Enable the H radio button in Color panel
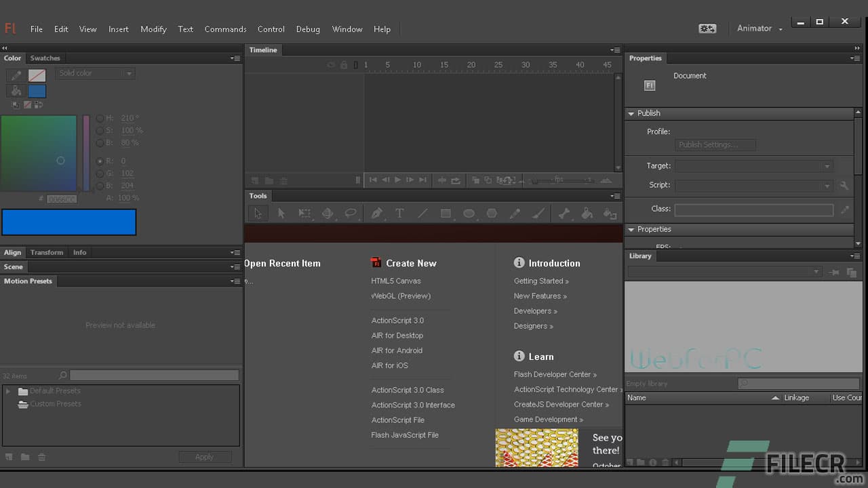Image resolution: width=868 pixels, height=488 pixels. 100,117
